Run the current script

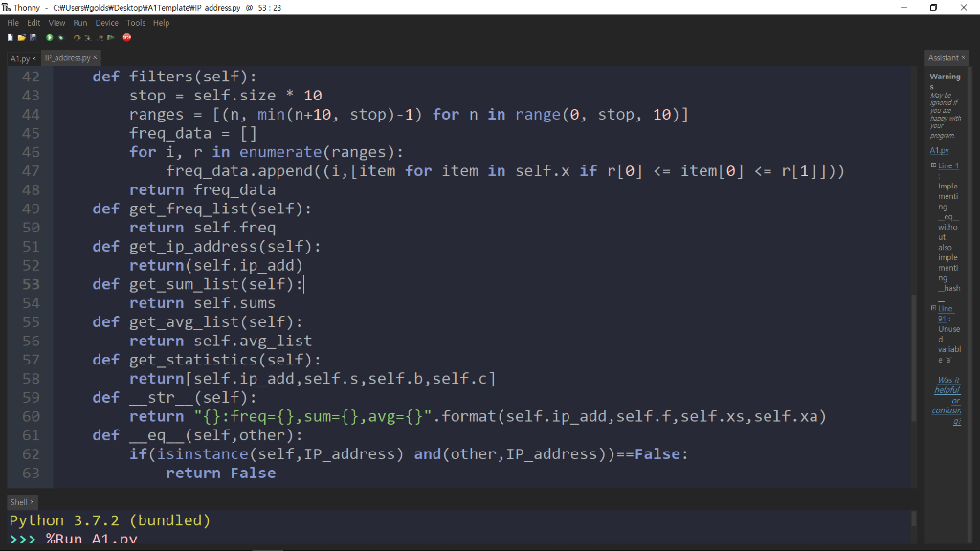click(50, 37)
